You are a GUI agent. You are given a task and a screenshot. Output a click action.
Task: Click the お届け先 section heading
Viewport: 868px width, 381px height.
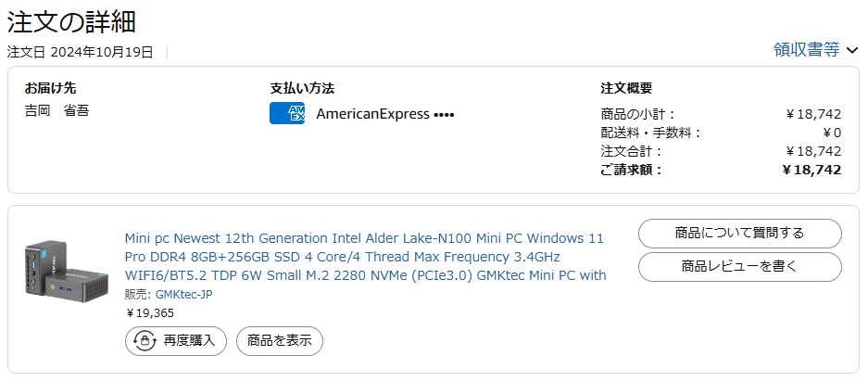coord(50,88)
